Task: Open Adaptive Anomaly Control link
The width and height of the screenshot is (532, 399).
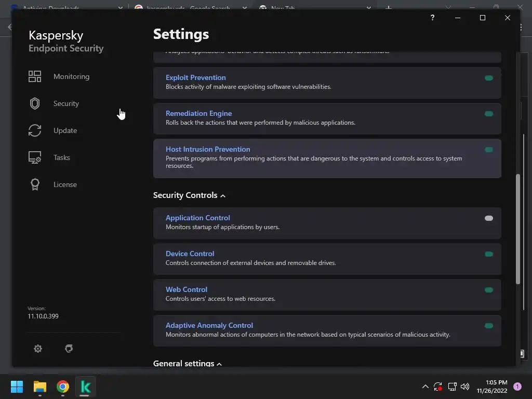Action: [x=209, y=325]
